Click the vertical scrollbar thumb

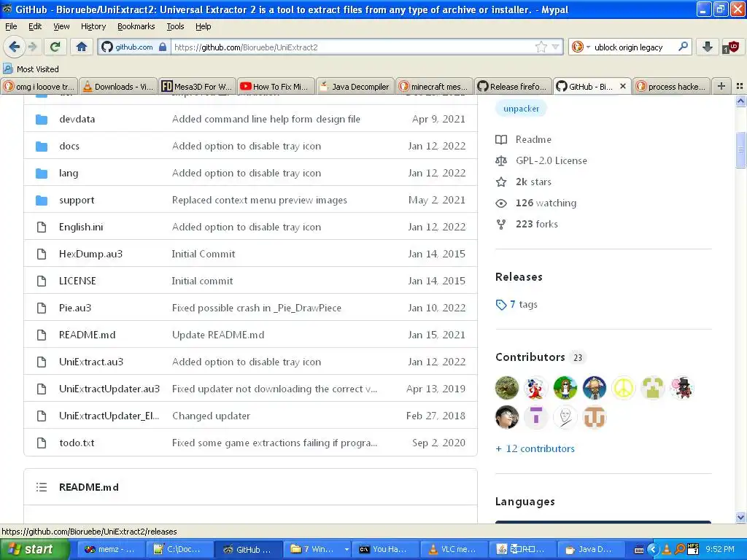(x=740, y=149)
